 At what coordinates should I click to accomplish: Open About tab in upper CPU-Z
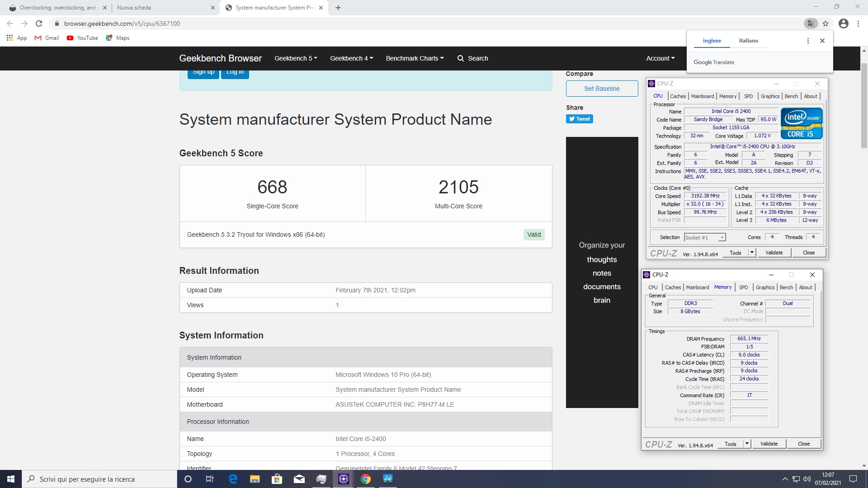pos(811,96)
